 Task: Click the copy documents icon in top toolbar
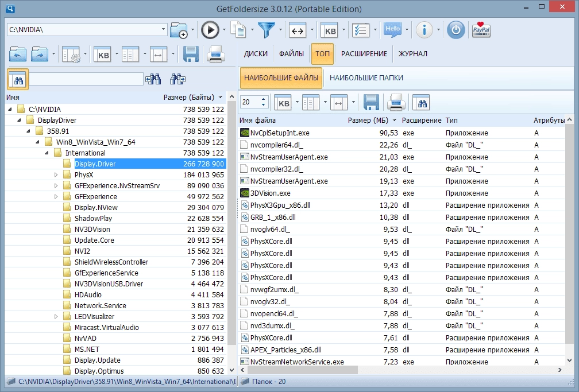238,30
